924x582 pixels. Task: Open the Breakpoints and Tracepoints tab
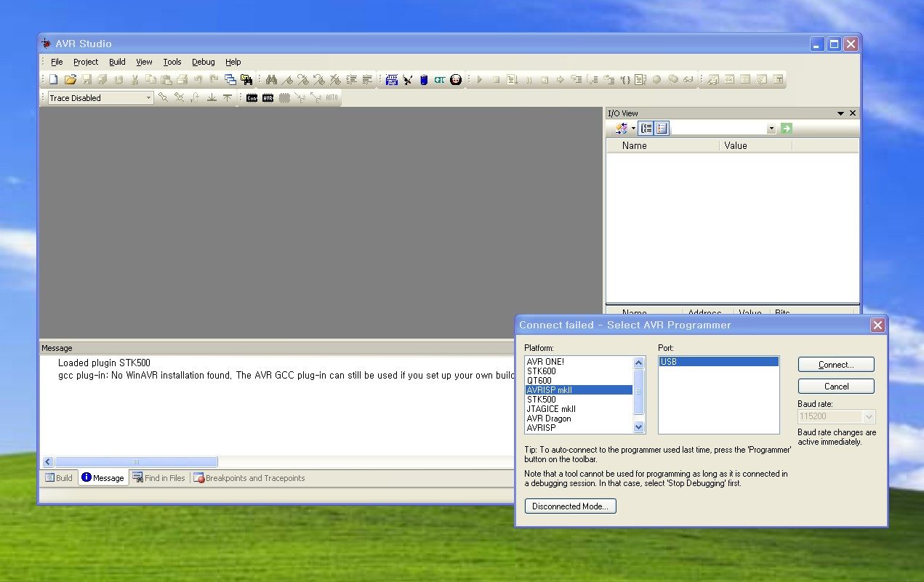coord(249,478)
